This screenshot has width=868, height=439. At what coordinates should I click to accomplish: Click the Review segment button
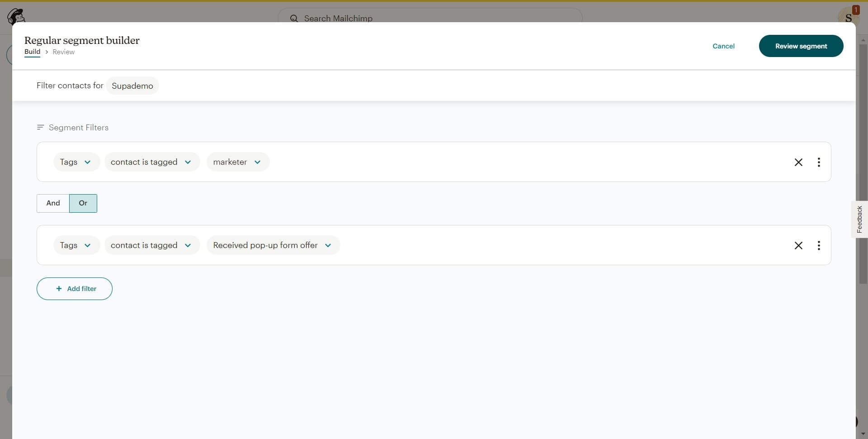[x=801, y=46]
